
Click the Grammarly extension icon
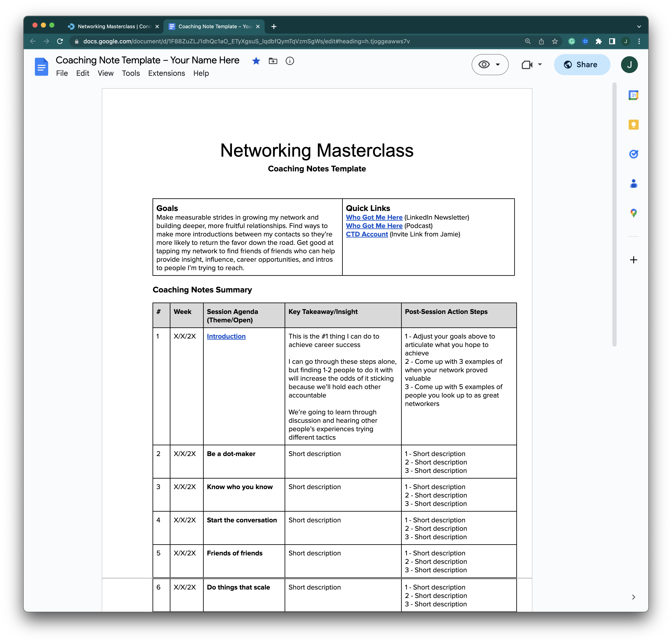(572, 41)
